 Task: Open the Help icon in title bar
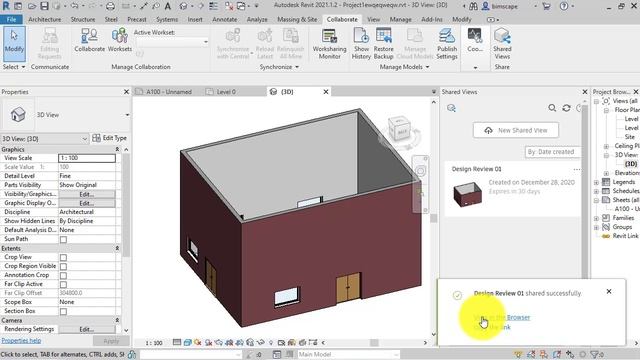tap(564, 6)
